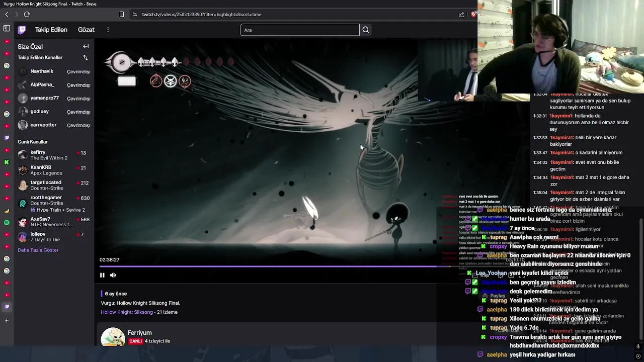
Task: Focus the Ara search field
Action: pos(300,30)
